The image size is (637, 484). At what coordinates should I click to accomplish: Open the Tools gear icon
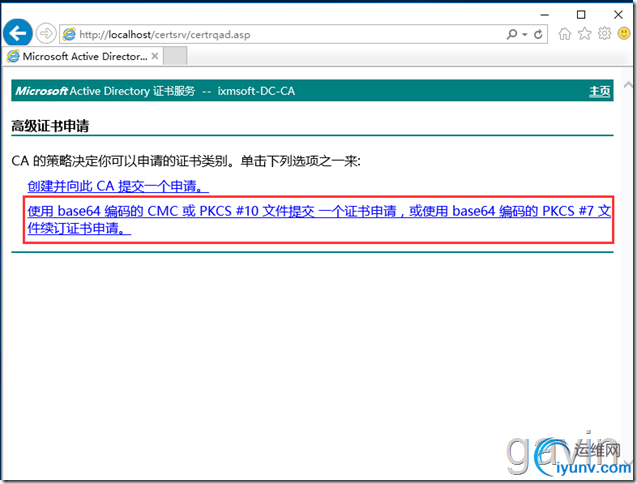click(604, 34)
